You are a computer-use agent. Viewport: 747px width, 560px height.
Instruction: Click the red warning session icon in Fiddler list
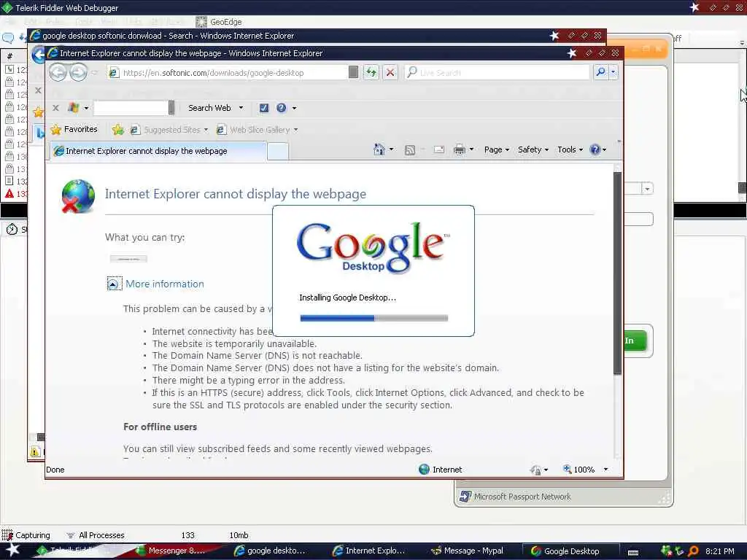[9, 194]
